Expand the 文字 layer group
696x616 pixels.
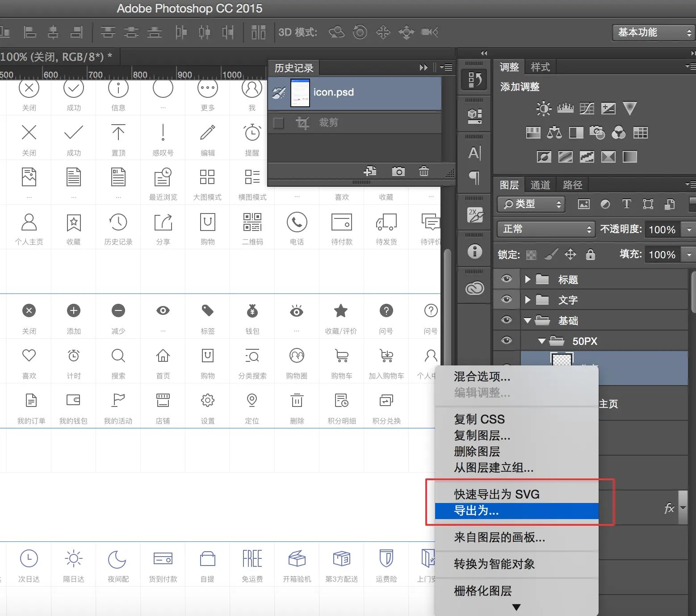click(x=528, y=300)
